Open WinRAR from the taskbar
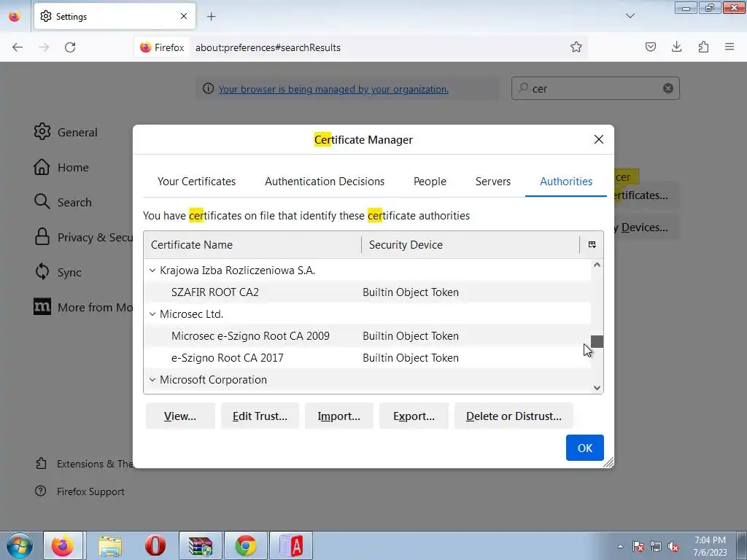Screen dimensions: 747x560 (x=200, y=545)
